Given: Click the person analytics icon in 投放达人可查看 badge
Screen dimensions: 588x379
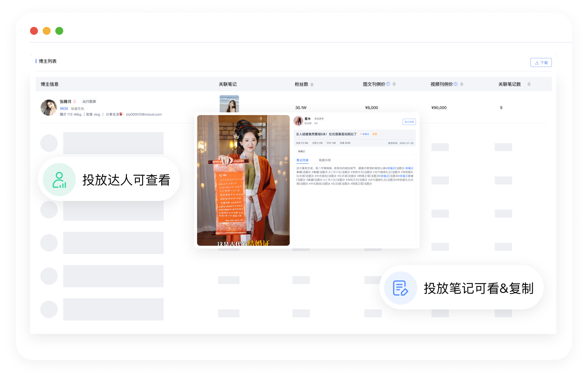Looking at the screenshot, I should 58,179.
